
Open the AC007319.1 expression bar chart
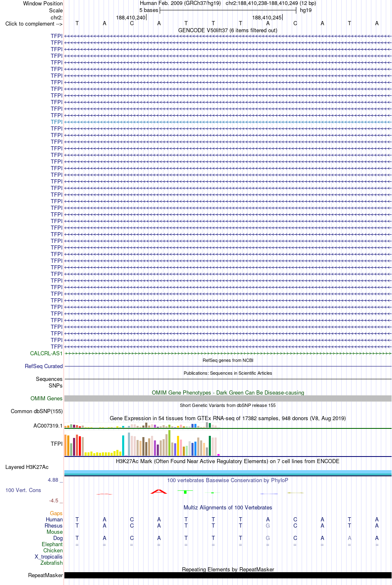142,425
